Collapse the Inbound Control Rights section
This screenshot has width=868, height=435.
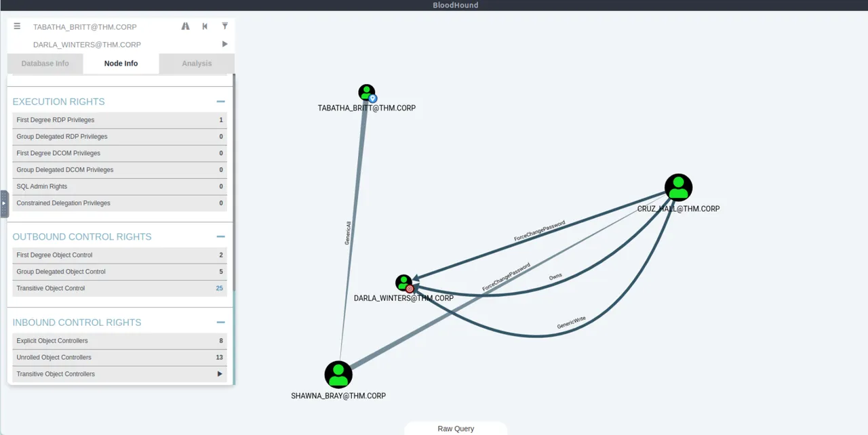point(220,323)
